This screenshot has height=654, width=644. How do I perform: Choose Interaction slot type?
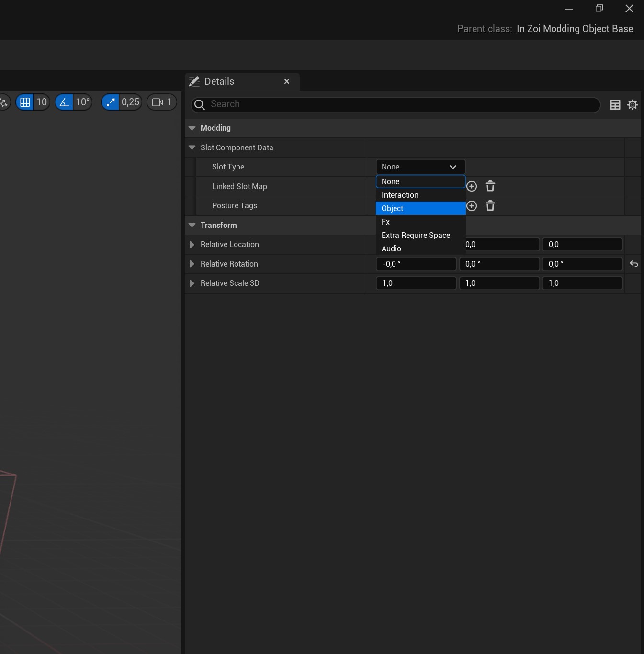420,195
